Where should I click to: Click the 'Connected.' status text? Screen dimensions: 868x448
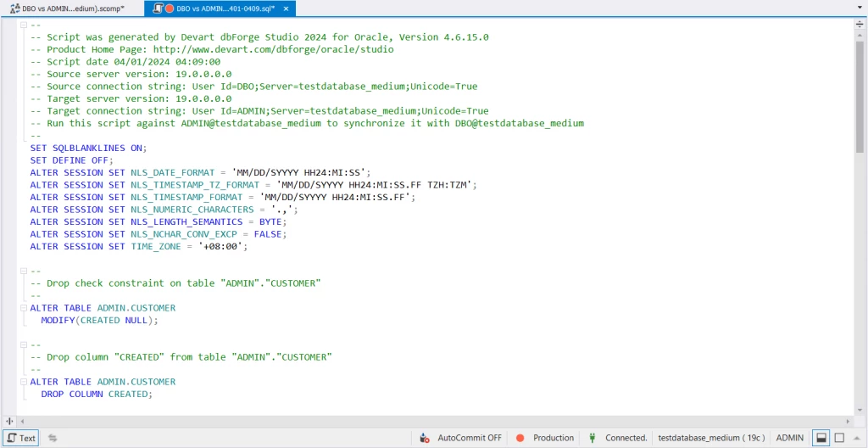626,438
